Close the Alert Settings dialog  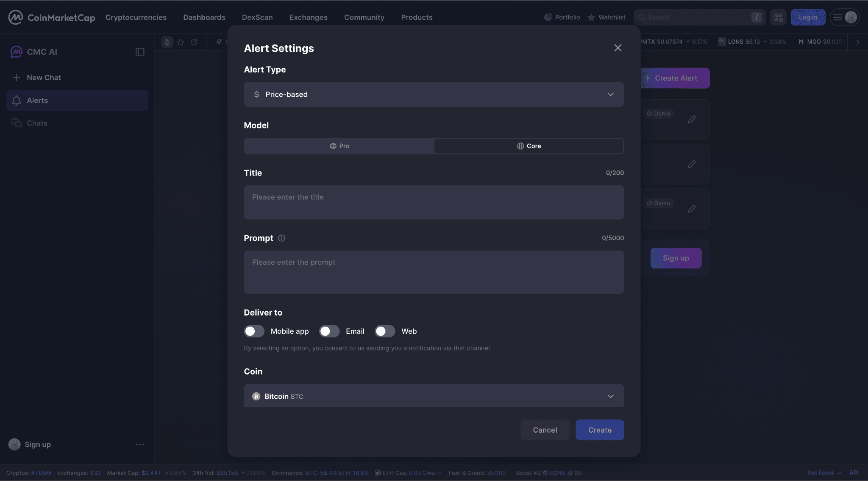click(x=618, y=48)
